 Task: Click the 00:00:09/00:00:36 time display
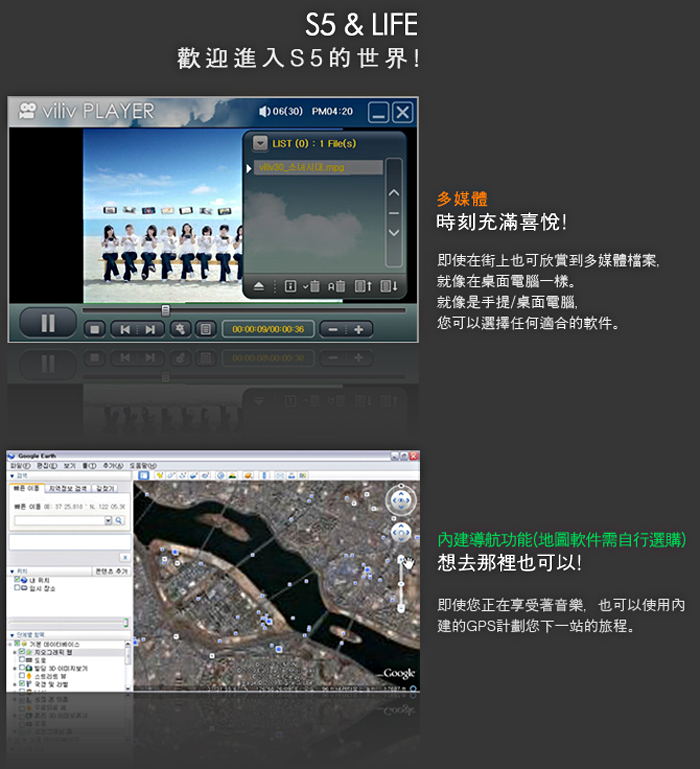point(268,329)
